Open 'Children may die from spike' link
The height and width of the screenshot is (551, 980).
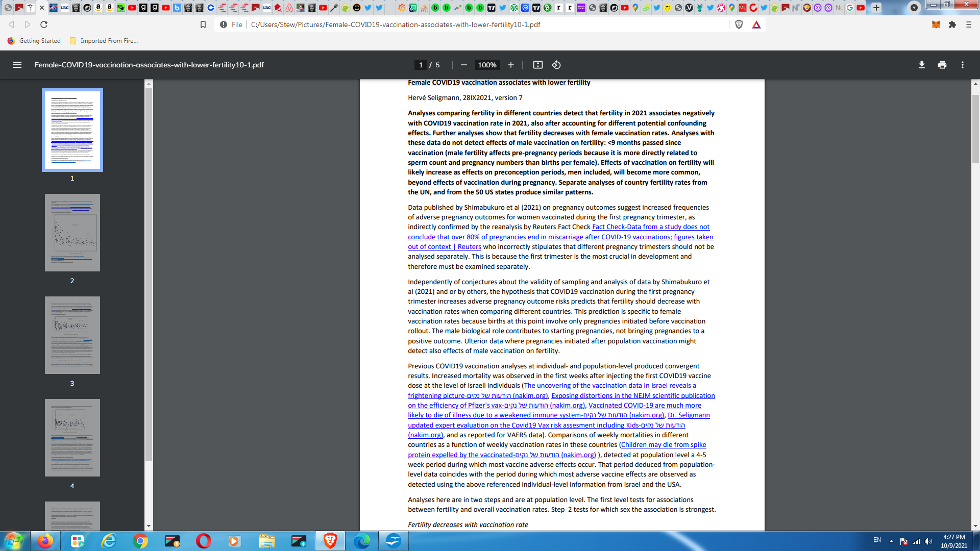click(x=557, y=449)
